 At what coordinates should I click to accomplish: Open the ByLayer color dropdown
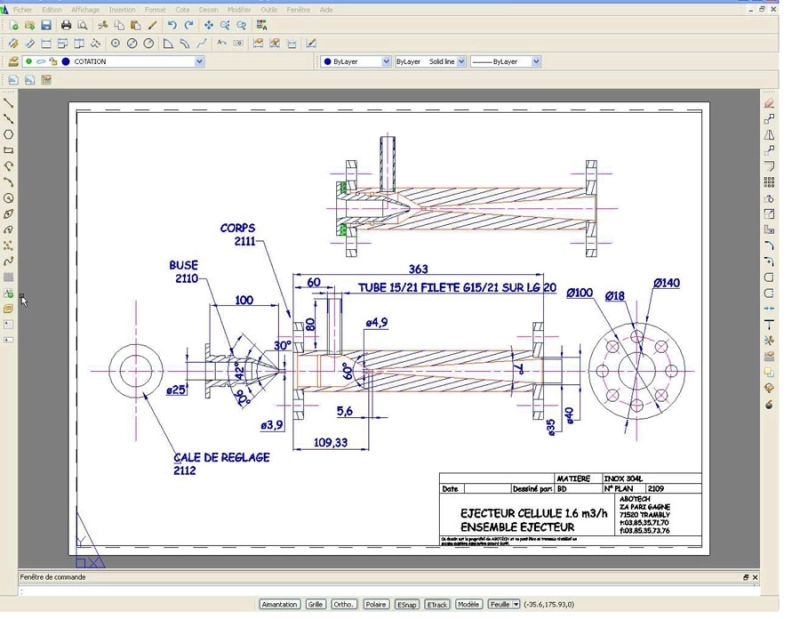[x=386, y=61]
